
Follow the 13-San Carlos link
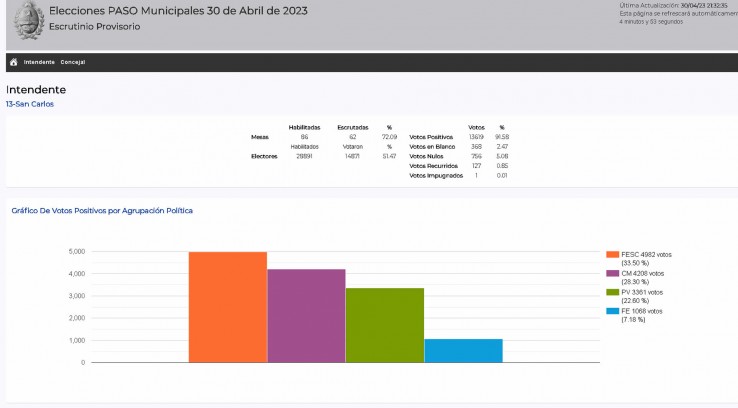30,103
